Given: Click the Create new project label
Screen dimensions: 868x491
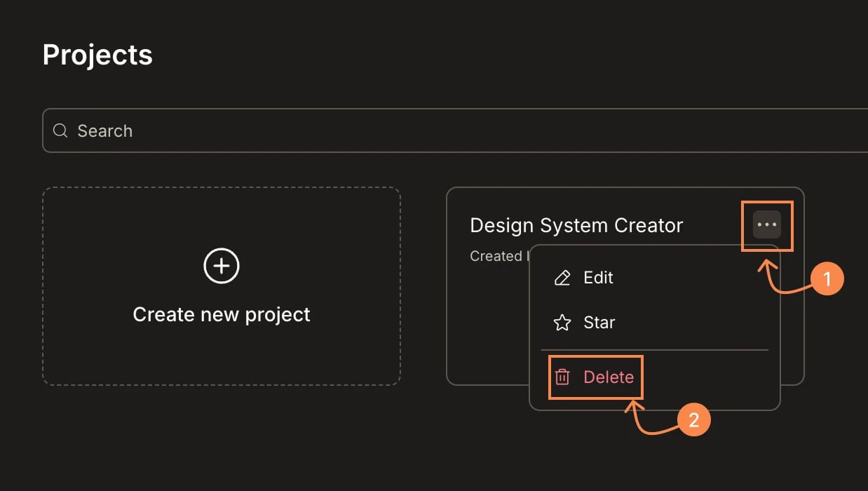Looking at the screenshot, I should click(x=222, y=314).
